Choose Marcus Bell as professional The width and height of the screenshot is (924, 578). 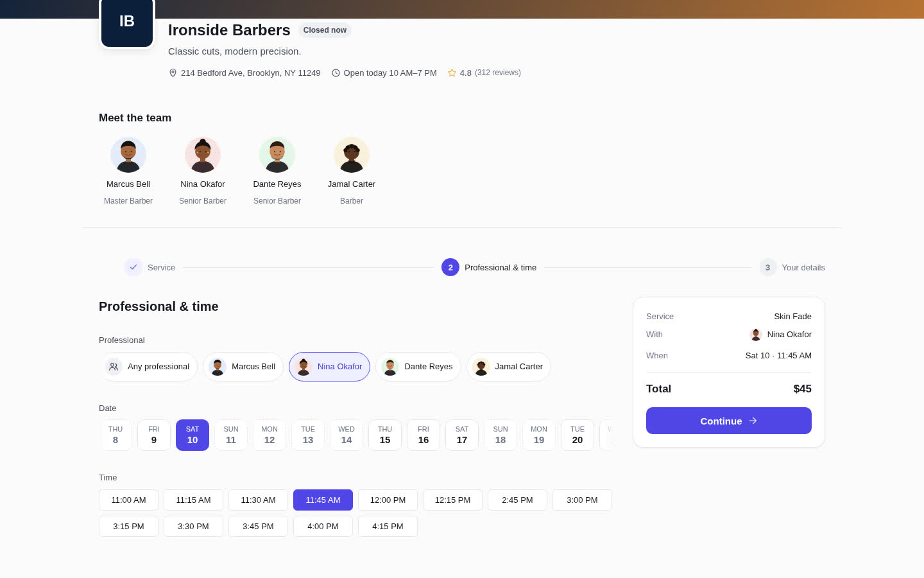243,367
